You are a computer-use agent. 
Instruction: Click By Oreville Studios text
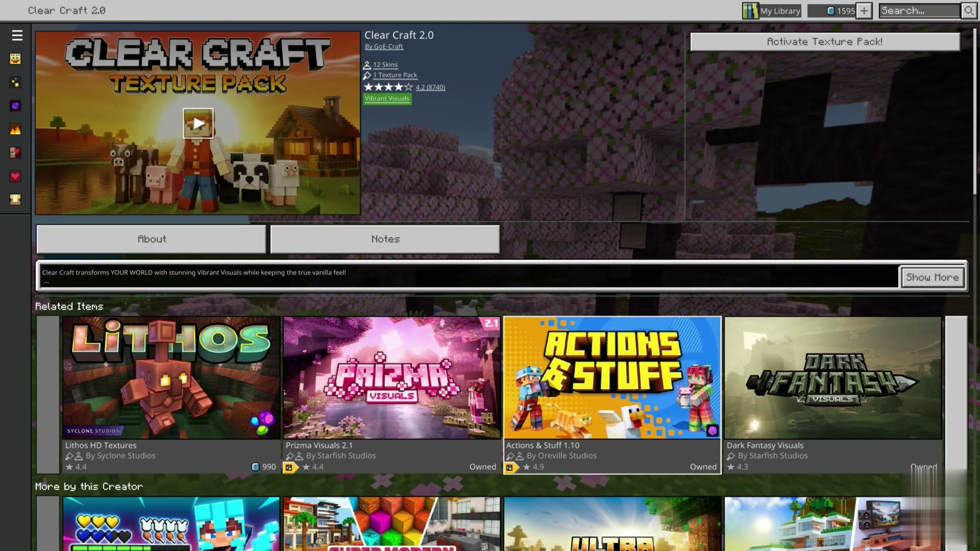(561, 456)
